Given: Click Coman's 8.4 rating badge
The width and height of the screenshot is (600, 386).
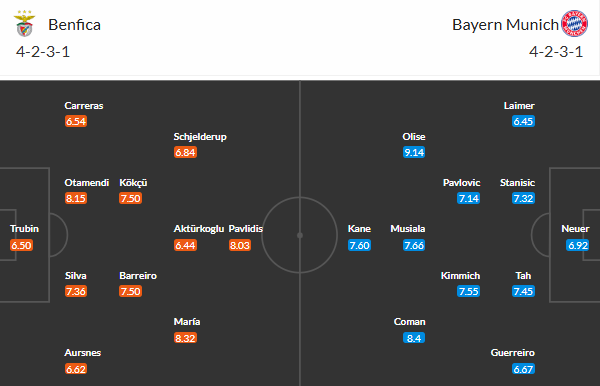Looking at the screenshot, I should pos(414,338).
